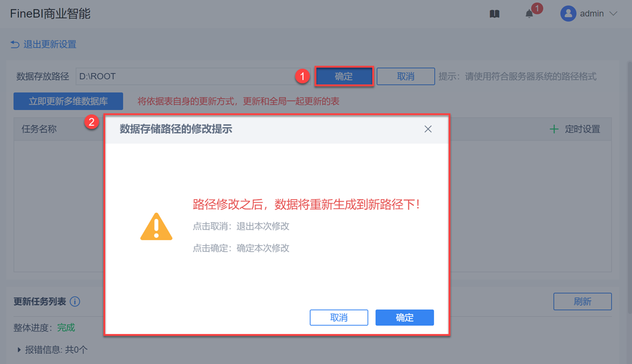Click the 刷新 refresh button
Image resolution: width=632 pixels, height=364 pixels.
coord(582,302)
